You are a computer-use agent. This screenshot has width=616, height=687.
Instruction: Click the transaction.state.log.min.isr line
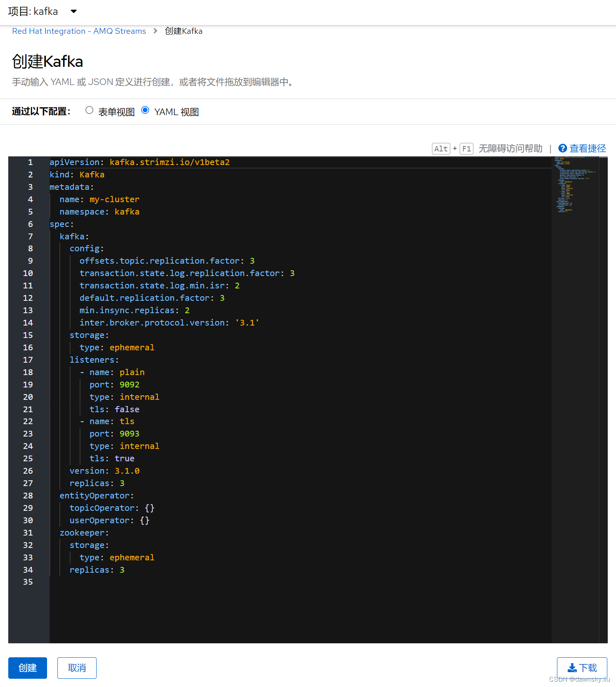pos(159,286)
